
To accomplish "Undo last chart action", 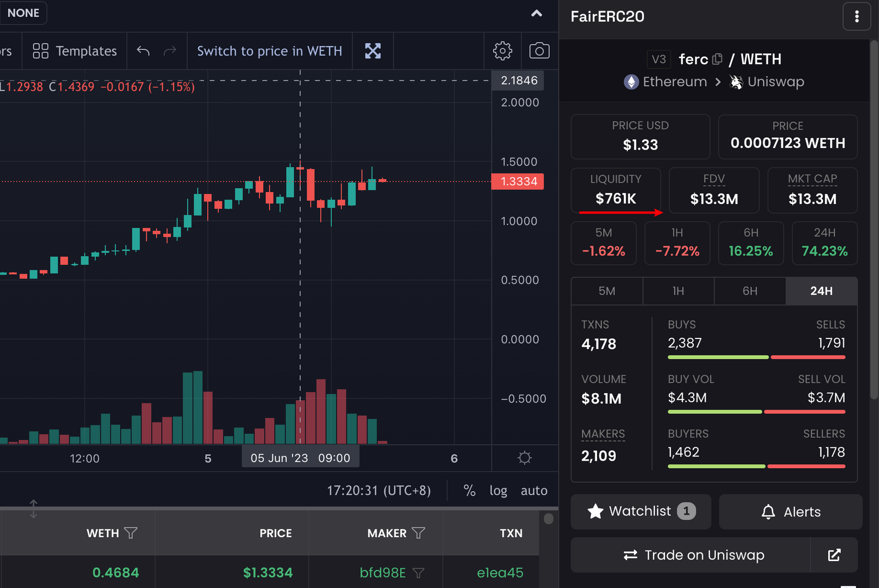I will pyautogui.click(x=143, y=51).
